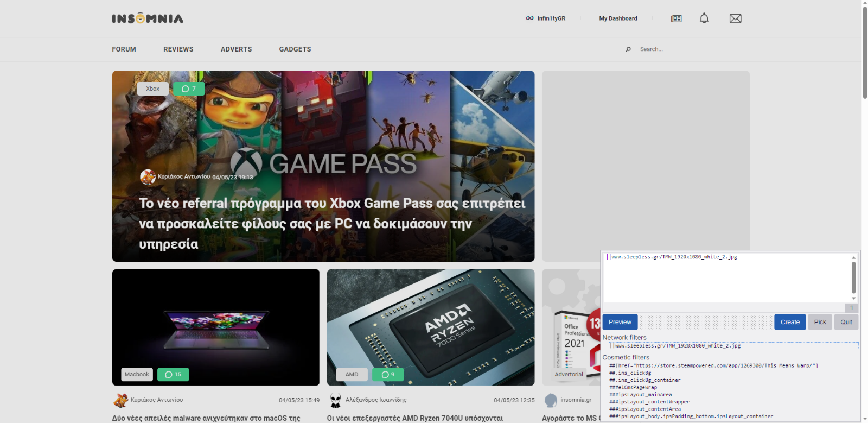Select cosmetic filter ###elCmsPageWrap

click(633, 388)
